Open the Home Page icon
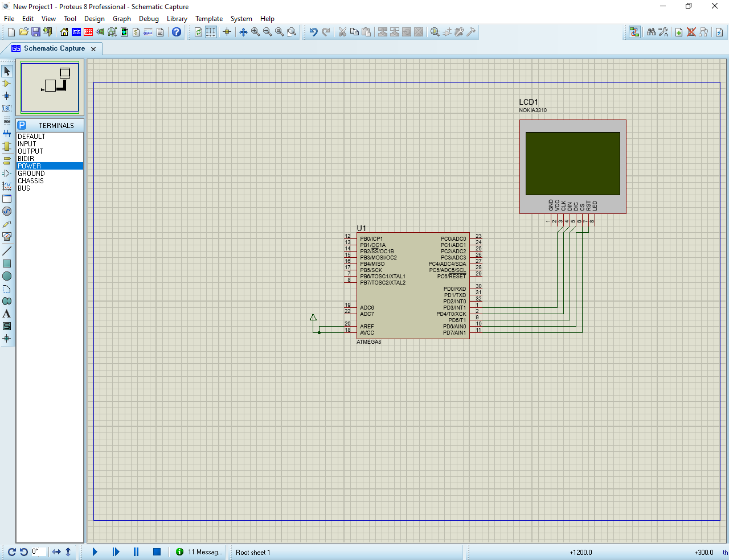Image resolution: width=729 pixels, height=560 pixels. click(64, 32)
